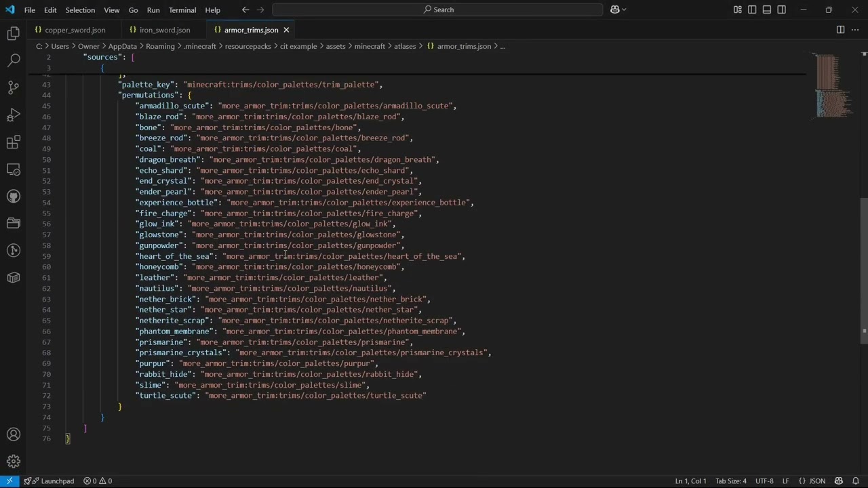Click the "heart_of_the_sea" key on line 59
Image resolution: width=868 pixels, height=488 pixels.
click(x=174, y=256)
